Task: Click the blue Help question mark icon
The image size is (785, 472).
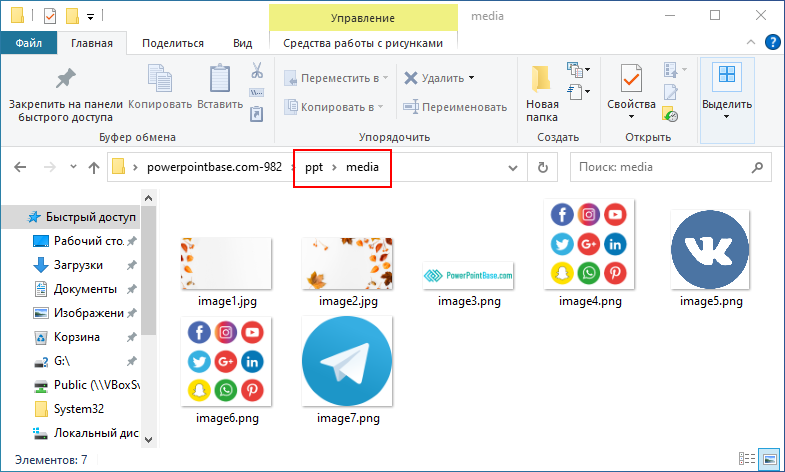Action: 772,43
